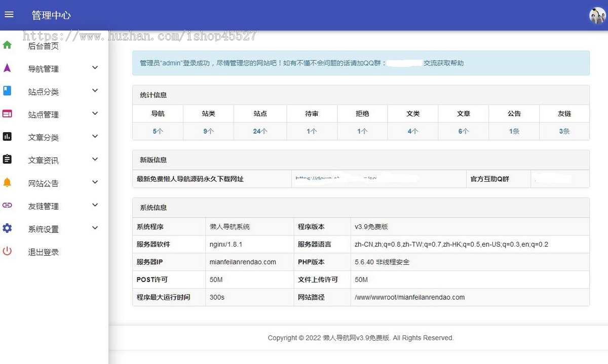Open the 站点分类 menu item
This screenshot has width=608, height=364.
coord(44,92)
